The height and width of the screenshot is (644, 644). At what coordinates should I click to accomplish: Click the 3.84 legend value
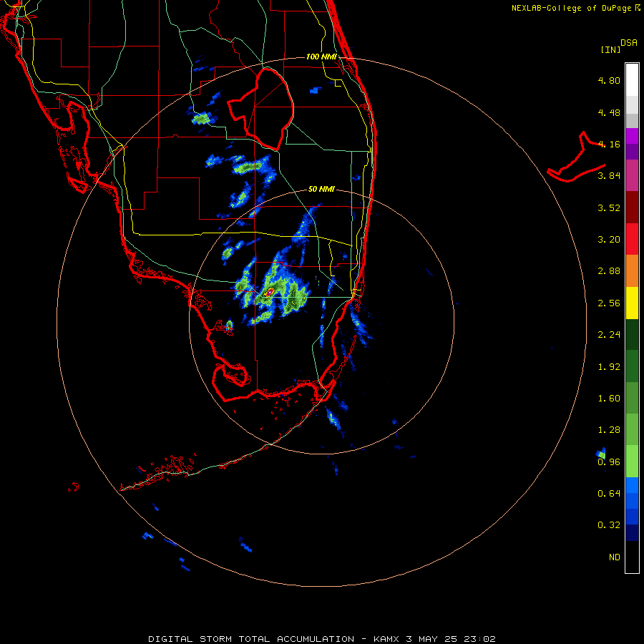point(609,176)
